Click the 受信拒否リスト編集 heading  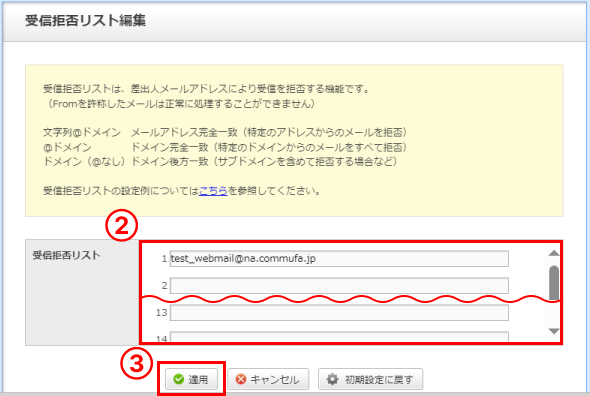pos(86,20)
